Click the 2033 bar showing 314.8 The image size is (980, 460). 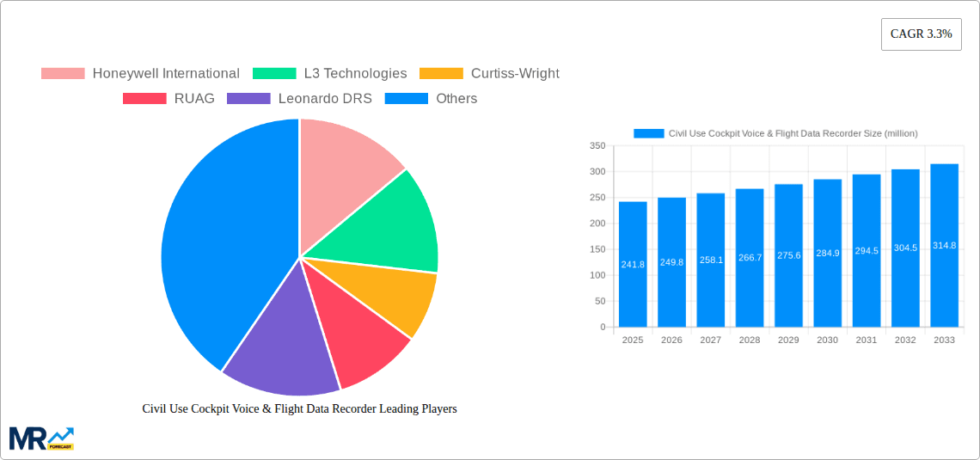pos(945,246)
